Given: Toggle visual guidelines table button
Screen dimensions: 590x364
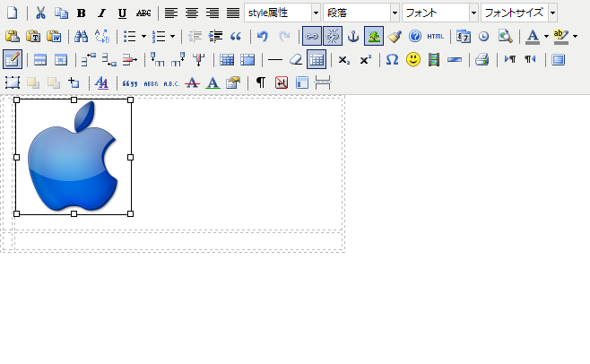Looking at the screenshot, I should (317, 60).
